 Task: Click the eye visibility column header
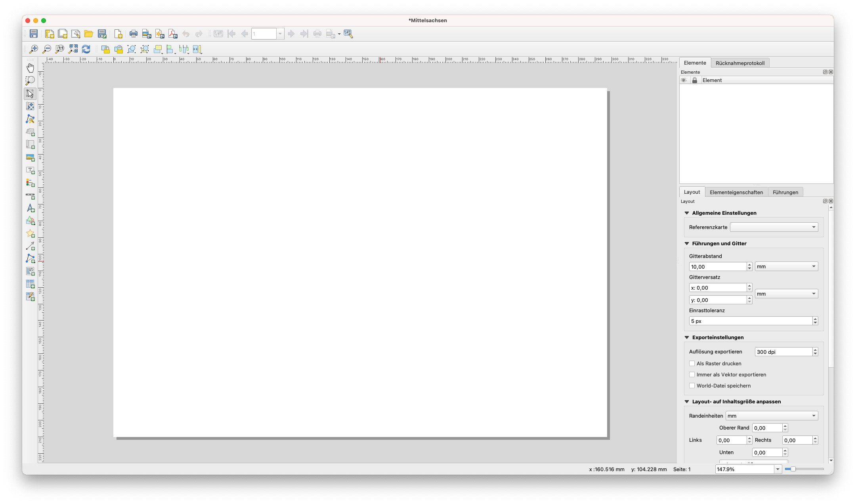click(684, 80)
